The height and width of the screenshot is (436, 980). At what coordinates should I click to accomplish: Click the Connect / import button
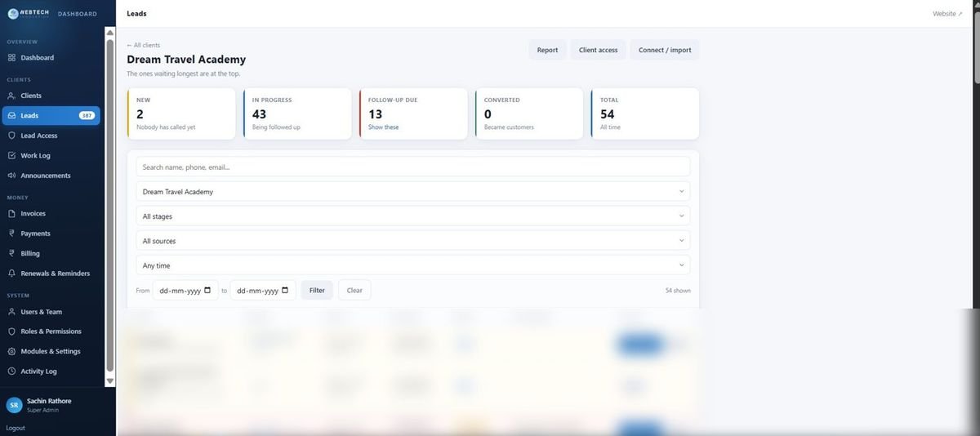coord(665,50)
